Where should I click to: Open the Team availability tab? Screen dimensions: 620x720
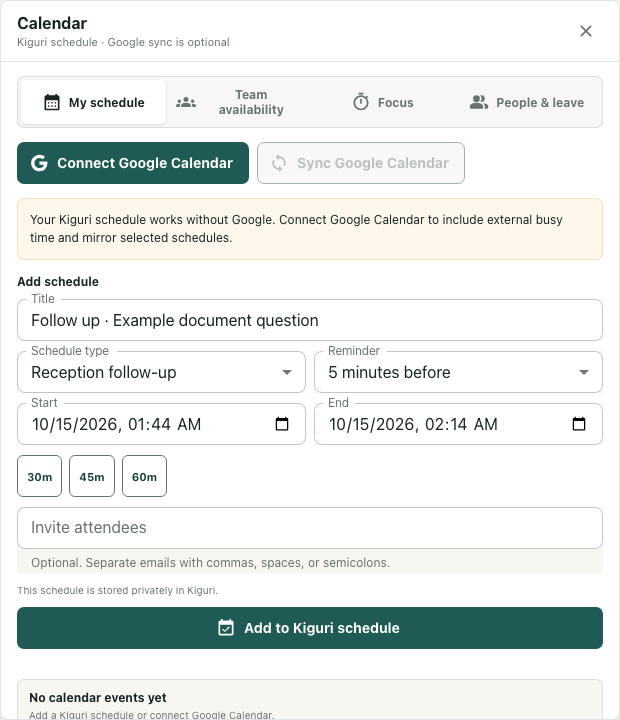click(x=239, y=102)
